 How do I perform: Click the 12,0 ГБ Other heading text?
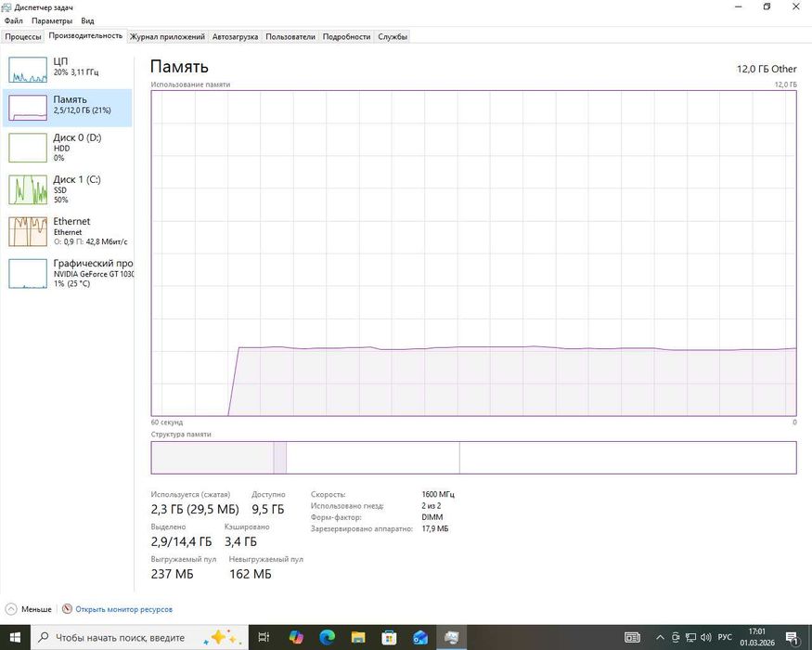coord(767,69)
